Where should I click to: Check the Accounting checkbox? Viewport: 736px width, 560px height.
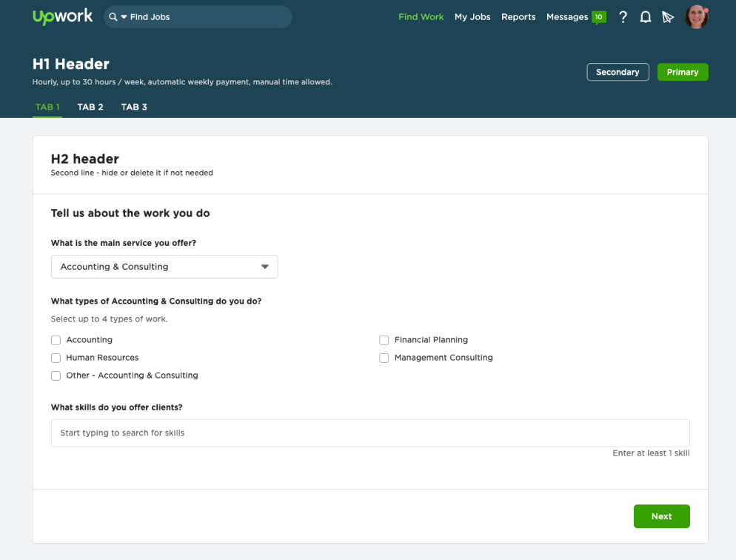(56, 340)
